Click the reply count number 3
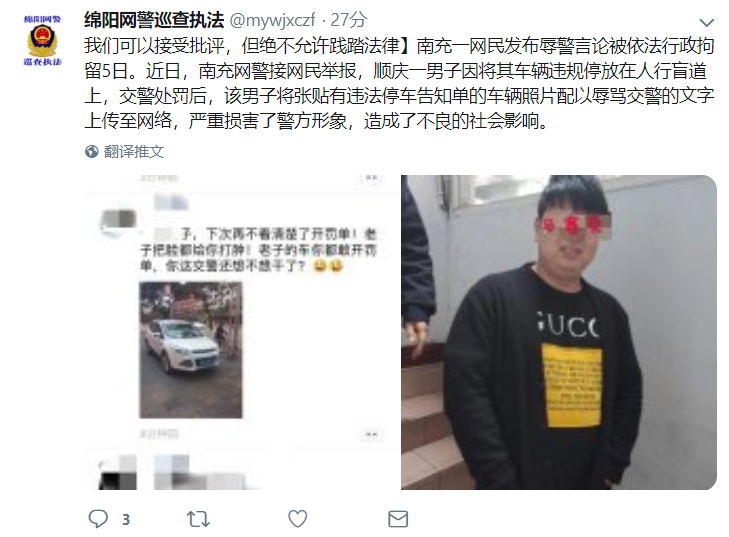This screenshot has height=537, width=729. [126, 519]
